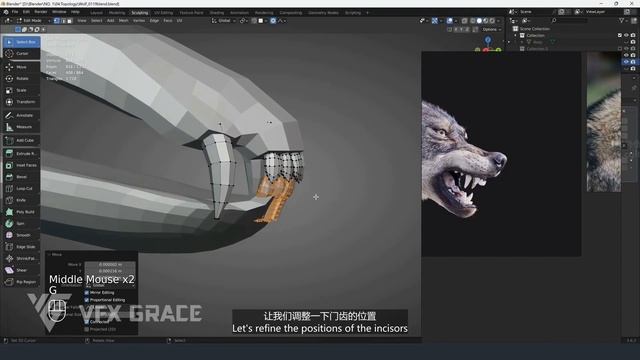Image resolution: width=640 pixels, height=360 pixels.
Task: Click the outliner search field
Action: tap(569, 20)
